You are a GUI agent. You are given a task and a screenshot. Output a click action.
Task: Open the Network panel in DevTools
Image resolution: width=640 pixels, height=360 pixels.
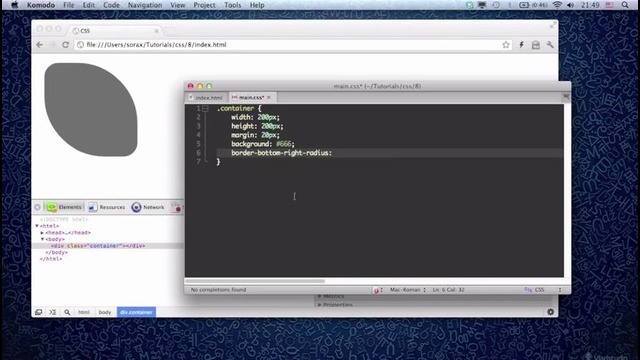click(x=148, y=207)
